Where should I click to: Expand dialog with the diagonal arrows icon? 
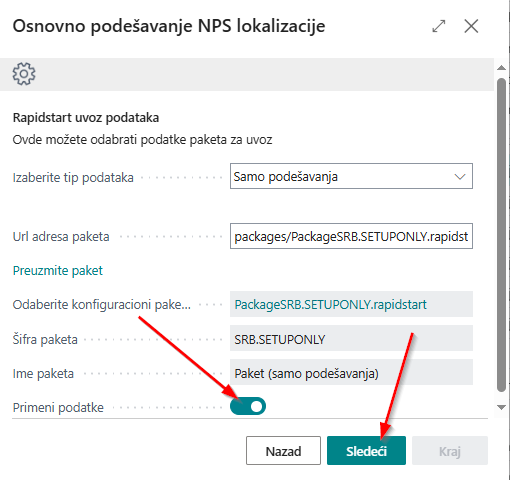tap(439, 26)
